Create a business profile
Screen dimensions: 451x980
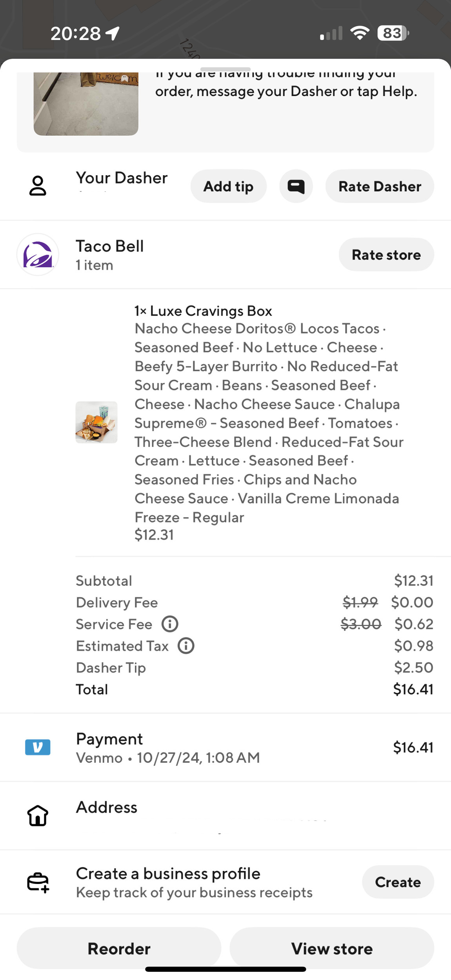click(398, 882)
